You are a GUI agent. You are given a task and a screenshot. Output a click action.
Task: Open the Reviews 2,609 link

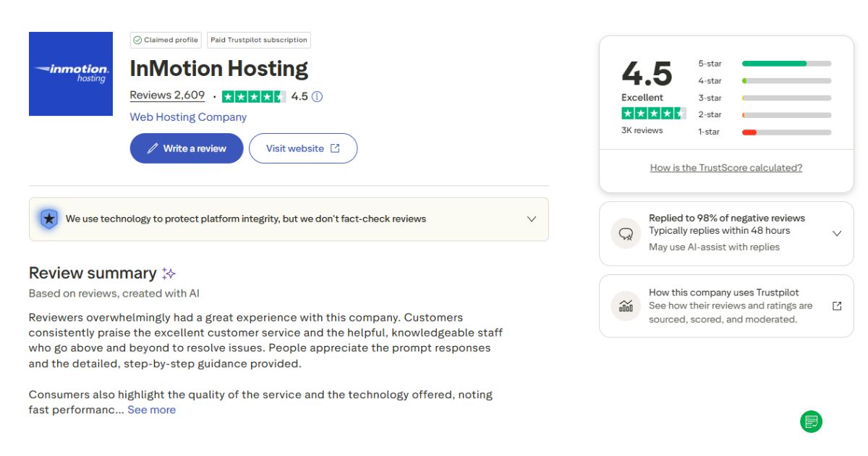coord(167,95)
